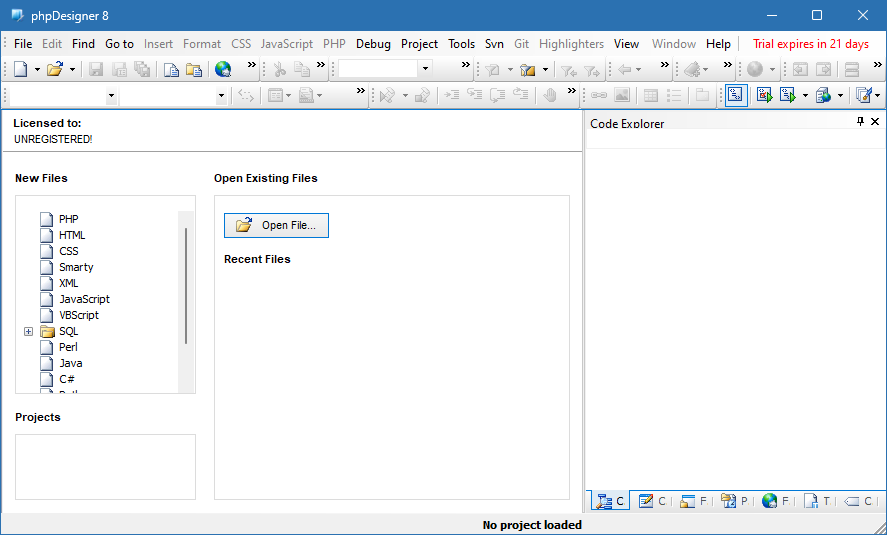Click the grayed chain link icon
887x535 pixels.
[x=598, y=96]
